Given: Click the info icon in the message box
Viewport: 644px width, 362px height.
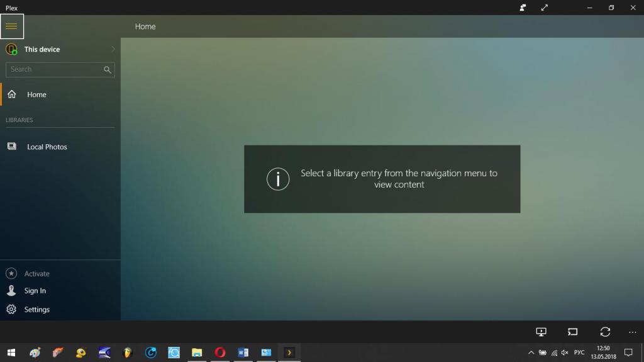Looking at the screenshot, I should click(278, 179).
